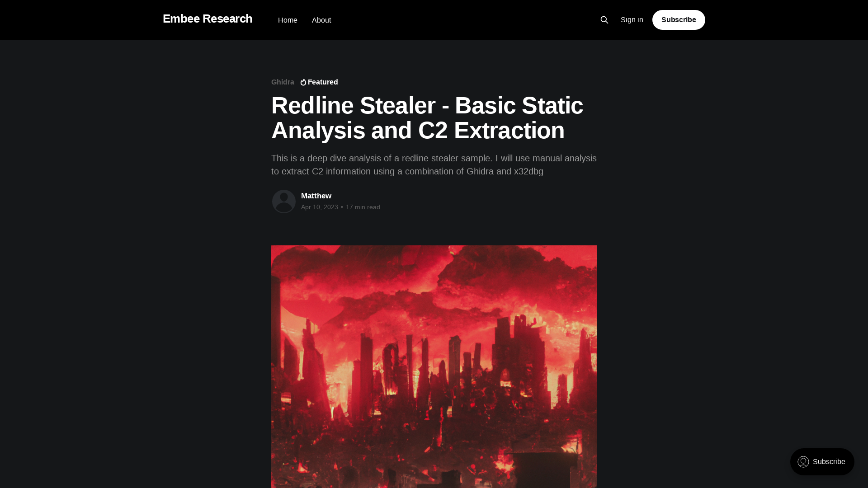Click the Matthew author name link
Image resolution: width=868 pixels, height=488 pixels.
[x=316, y=196]
